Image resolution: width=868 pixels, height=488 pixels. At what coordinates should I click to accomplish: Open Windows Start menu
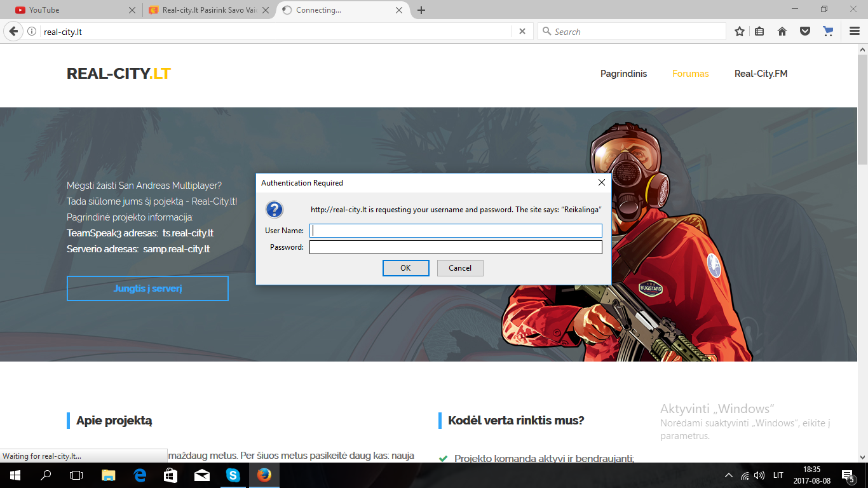(15, 475)
